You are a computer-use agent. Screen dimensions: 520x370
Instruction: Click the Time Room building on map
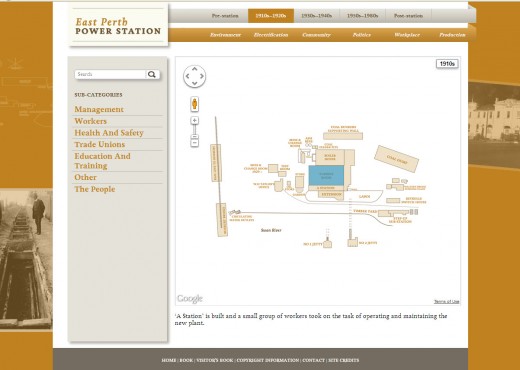point(282,174)
